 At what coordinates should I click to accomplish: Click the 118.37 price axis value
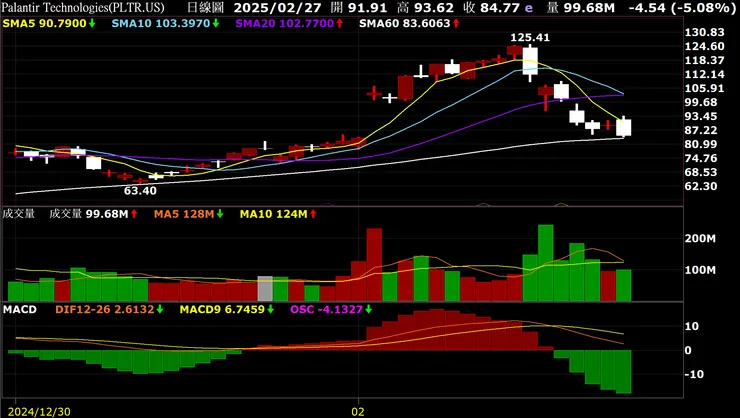point(705,60)
